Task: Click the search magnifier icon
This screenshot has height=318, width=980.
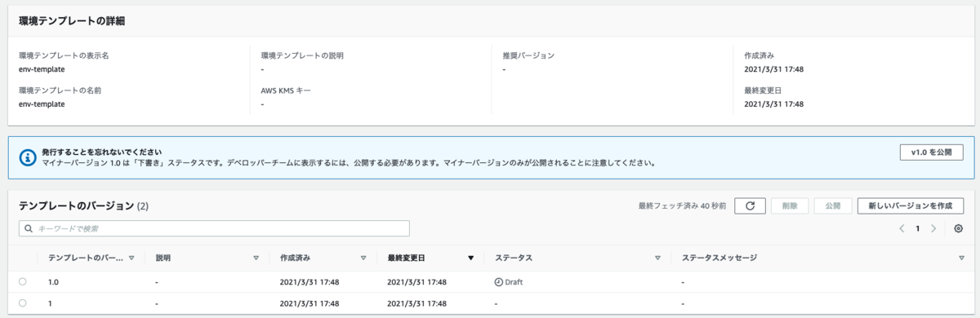Action: click(x=29, y=228)
